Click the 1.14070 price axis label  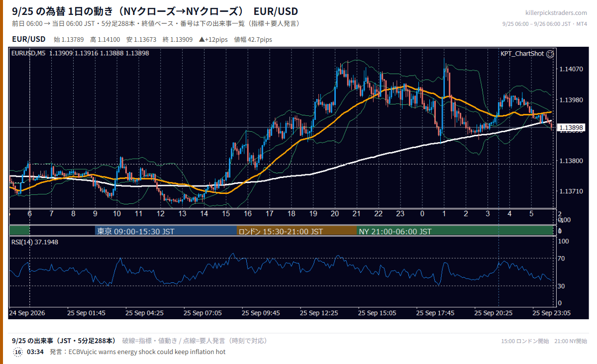click(571, 69)
